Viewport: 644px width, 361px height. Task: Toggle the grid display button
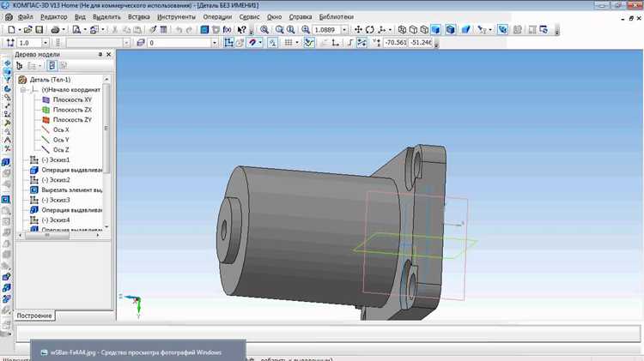point(289,43)
